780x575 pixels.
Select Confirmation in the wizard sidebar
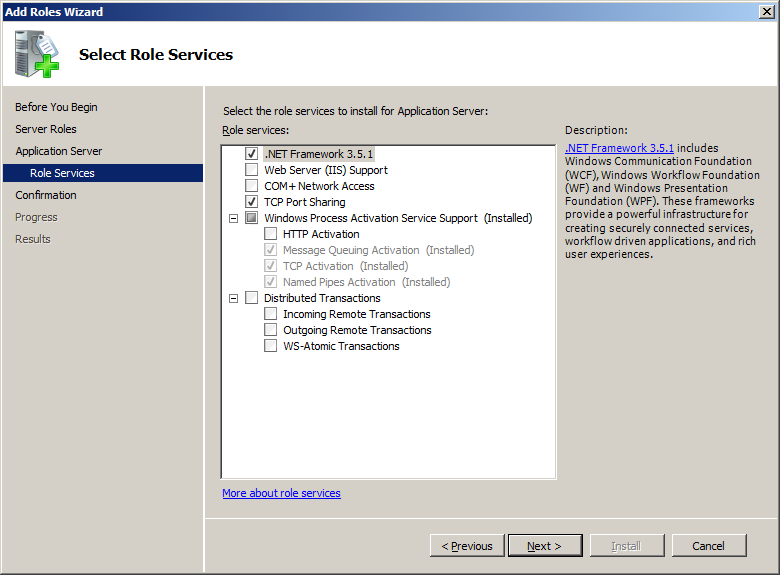(46, 195)
